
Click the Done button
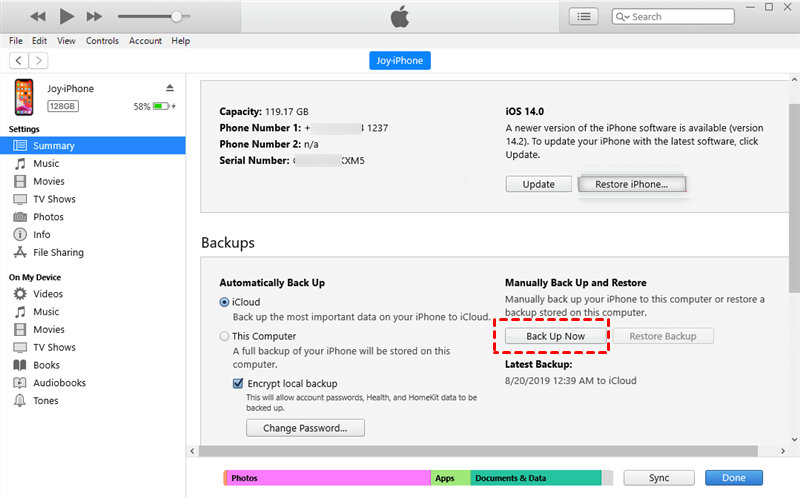[x=734, y=478]
